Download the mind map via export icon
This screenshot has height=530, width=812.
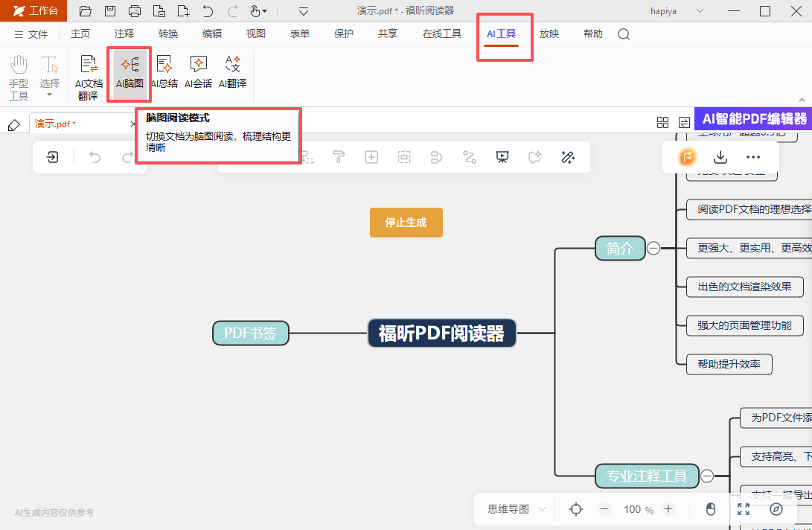click(720, 157)
